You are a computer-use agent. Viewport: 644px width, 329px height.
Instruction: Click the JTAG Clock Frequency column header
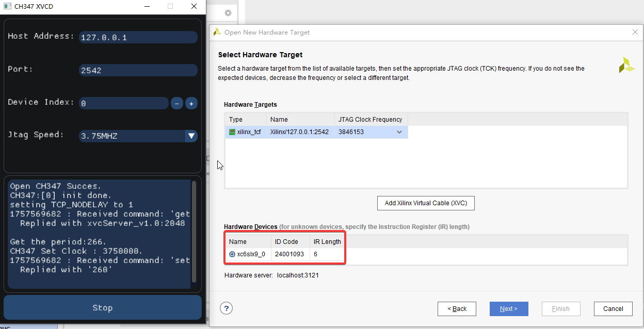pos(371,119)
